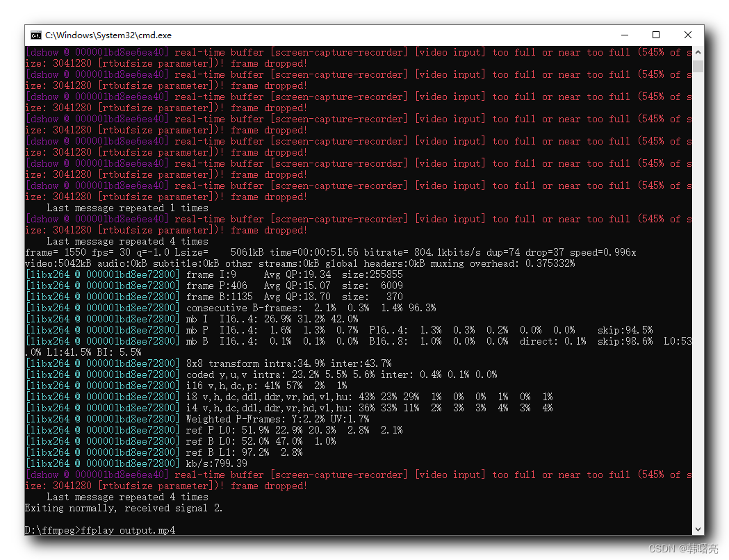Click the maximize window button
Viewport: 729px width, 560px height.
point(655,35)
